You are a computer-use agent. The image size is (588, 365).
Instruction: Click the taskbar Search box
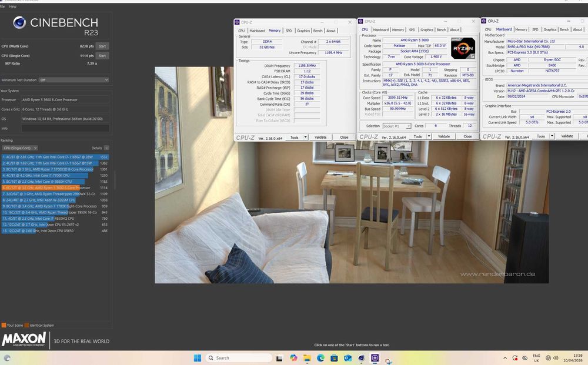(239, 358)
